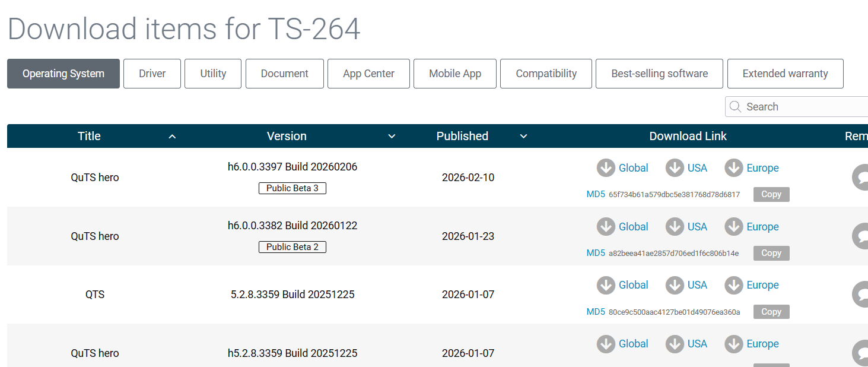
Task: Click Global link for Public Beta 2
Action: 633,227
